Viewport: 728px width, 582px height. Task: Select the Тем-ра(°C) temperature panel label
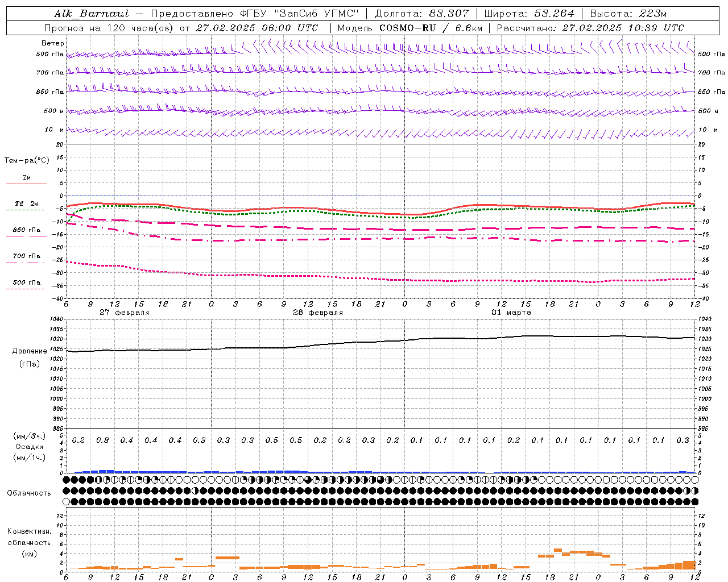tap(27, 161)
